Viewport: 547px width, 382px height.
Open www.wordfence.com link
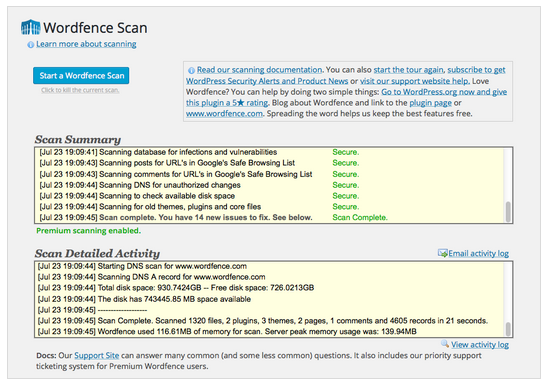tap(224, 114)
